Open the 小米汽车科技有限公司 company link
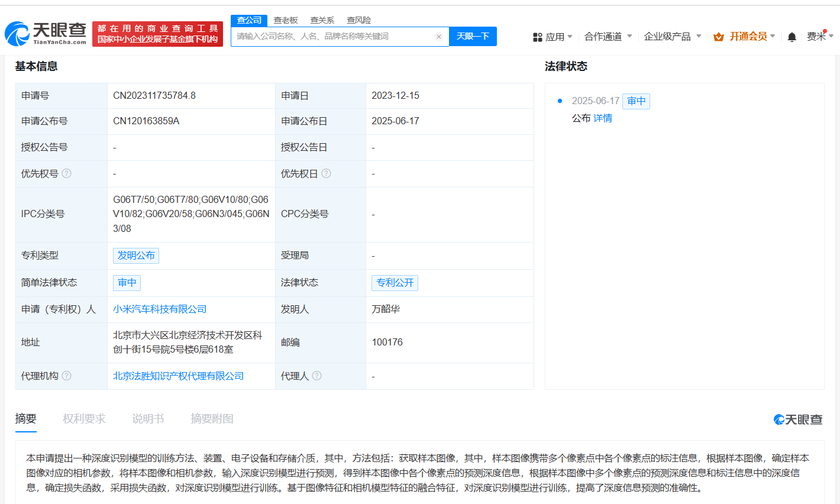The height and width of the screenshot is (504, 840). tap(160, 309)
